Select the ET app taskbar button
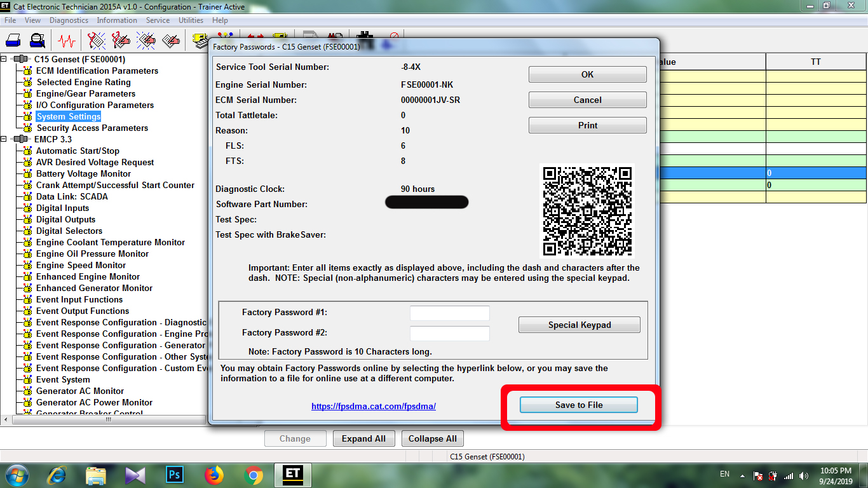Viewport: 868px width, 488px height. point(293,475)
